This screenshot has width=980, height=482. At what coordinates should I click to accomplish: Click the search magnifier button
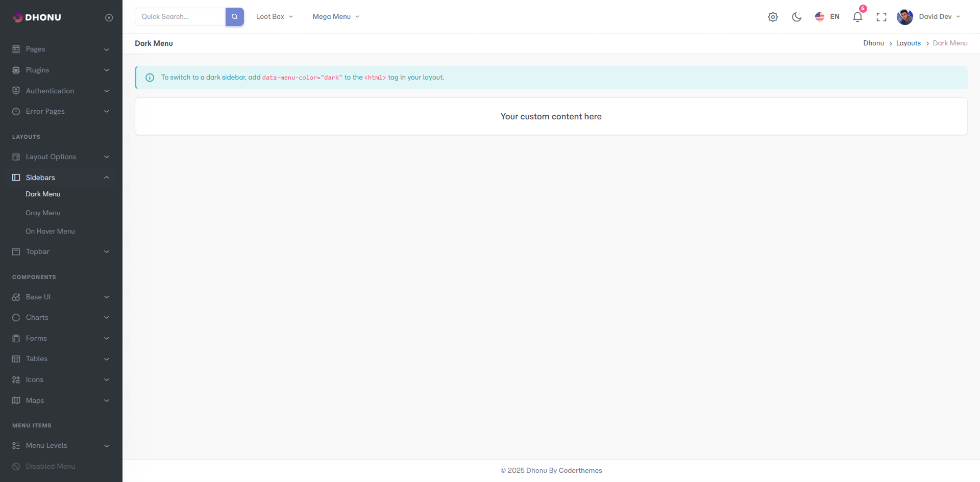tap(234, 17)
